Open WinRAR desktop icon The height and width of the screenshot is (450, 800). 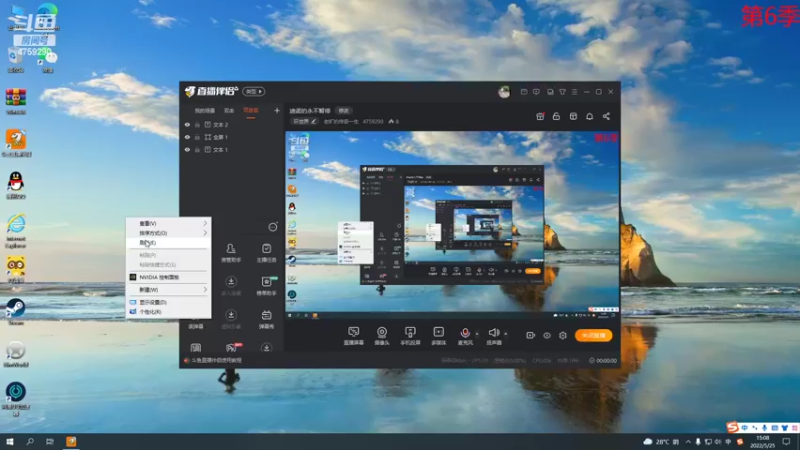[x=16, y=101]
